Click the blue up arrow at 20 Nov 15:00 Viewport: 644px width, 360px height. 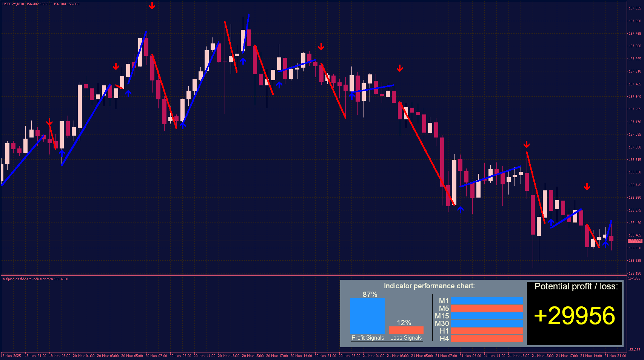point(243,61)
